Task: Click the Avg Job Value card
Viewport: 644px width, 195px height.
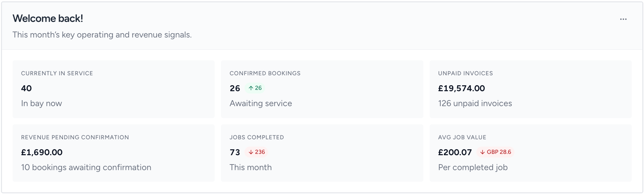Action: click(x=530, y=153)
